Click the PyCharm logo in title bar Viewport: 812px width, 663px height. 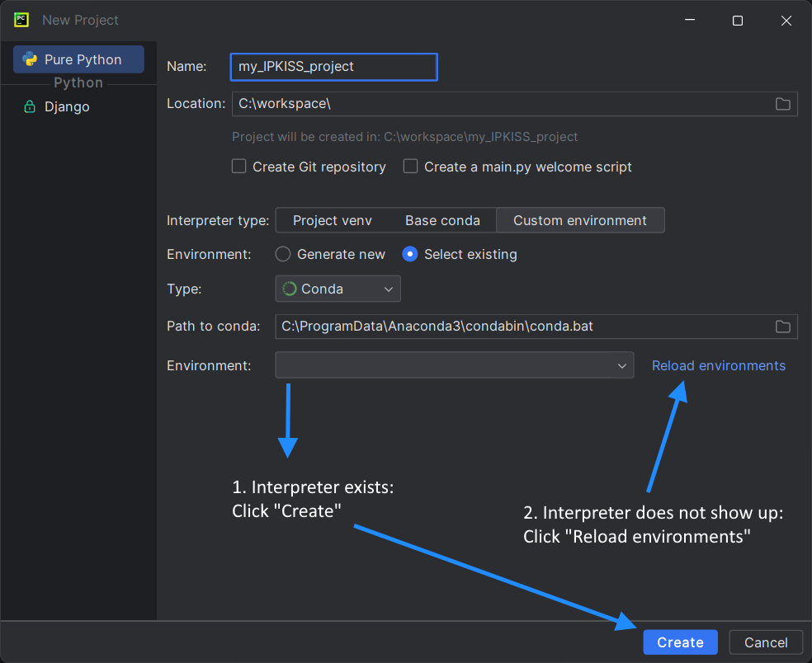(21, 20)
